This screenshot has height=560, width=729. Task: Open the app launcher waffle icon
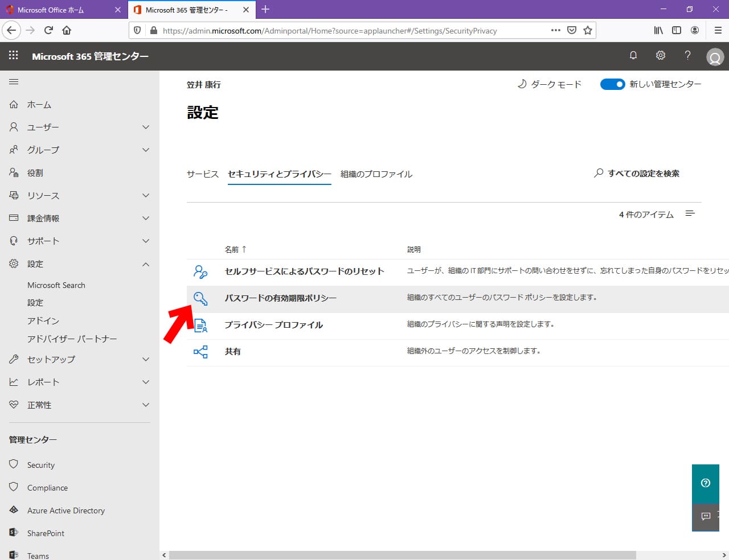14,55
